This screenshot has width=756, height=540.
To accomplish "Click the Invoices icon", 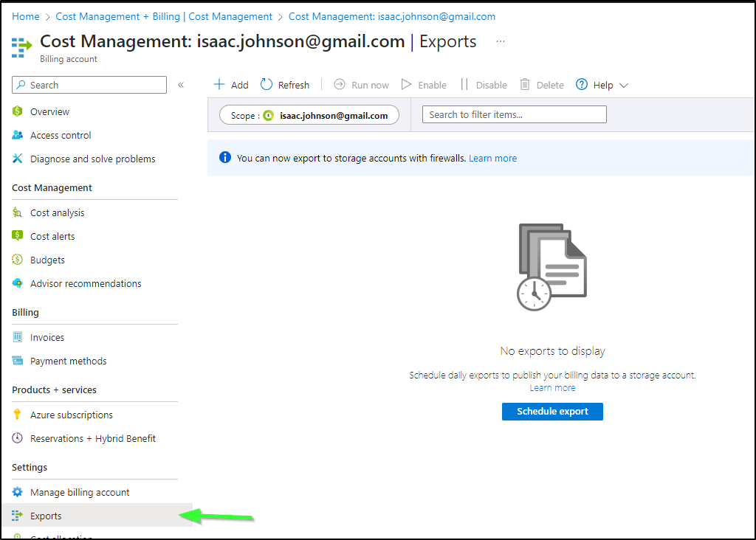I will [x=18, y=337].
